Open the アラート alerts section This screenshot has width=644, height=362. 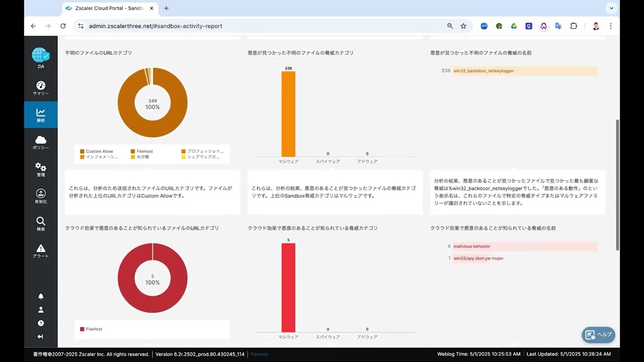point(40,250)
